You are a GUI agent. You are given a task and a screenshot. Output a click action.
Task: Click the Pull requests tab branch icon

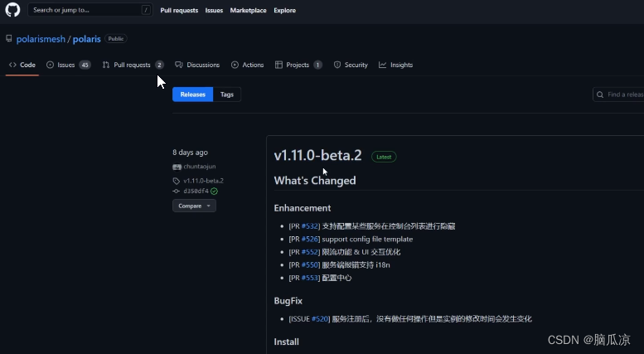[106, 65]
